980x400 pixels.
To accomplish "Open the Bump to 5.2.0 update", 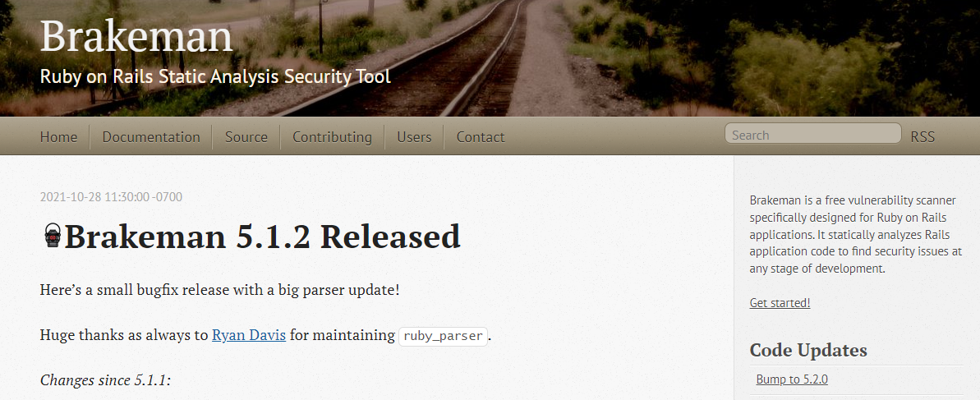I will pos(792,379).
